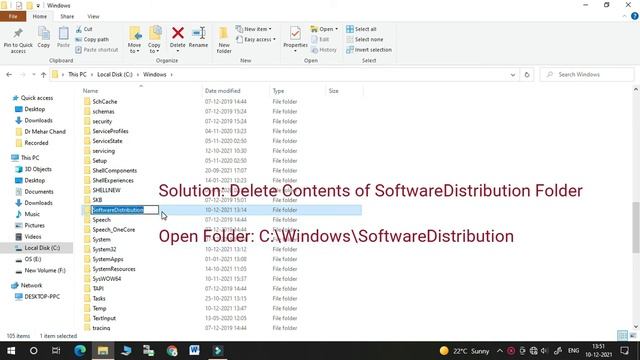Open Documents in navigation pane
The image size is (640, 360).
39,191
